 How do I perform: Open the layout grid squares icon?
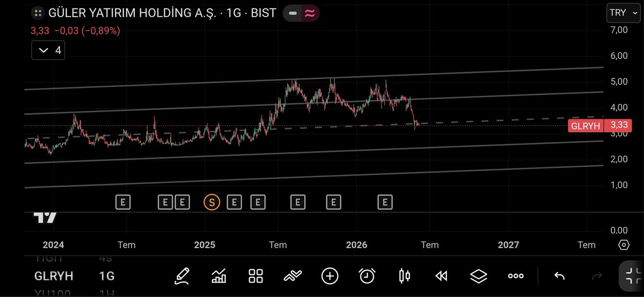[x=256, y=276]
